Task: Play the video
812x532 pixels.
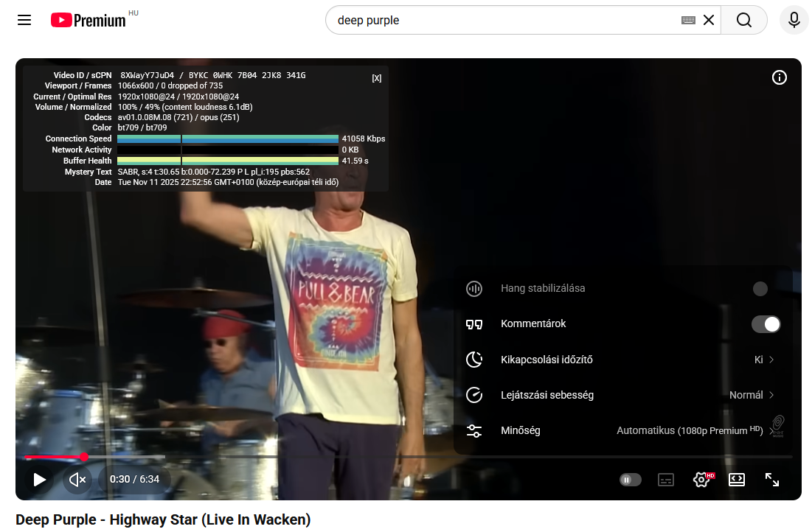Action: click(x=39, y=480)
